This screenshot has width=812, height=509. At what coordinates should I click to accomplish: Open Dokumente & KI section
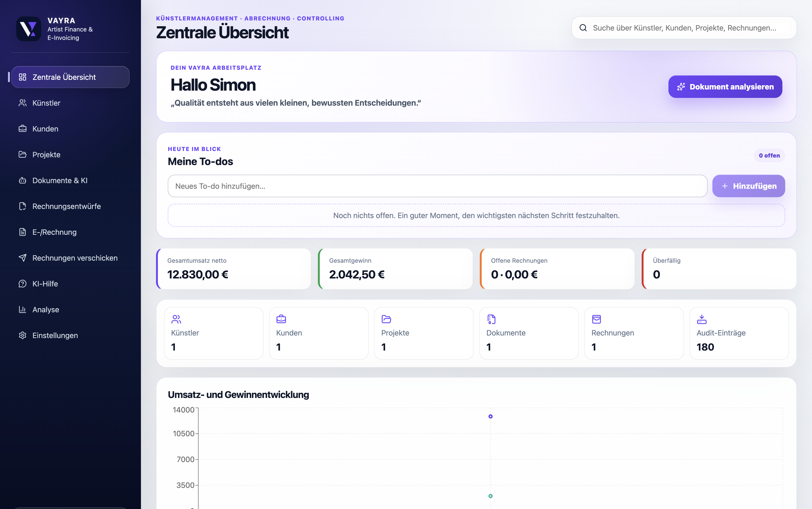[70, 181]
